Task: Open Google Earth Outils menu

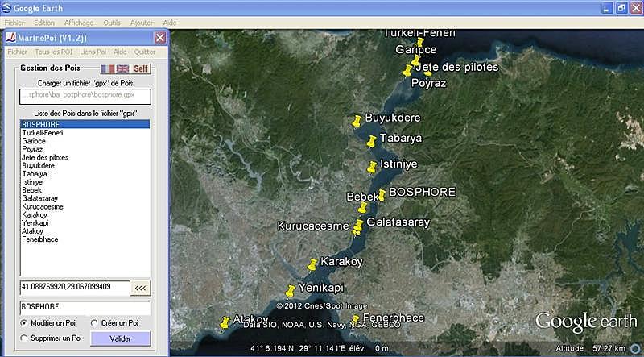Action: (x=112, y=23)
